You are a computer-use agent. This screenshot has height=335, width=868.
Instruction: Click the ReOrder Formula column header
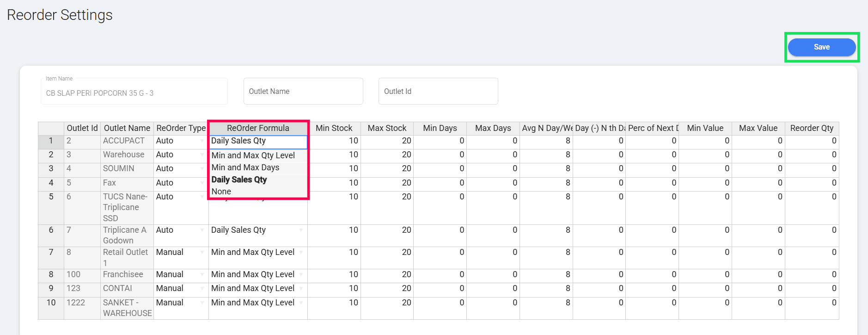click(x=258, y=128)
